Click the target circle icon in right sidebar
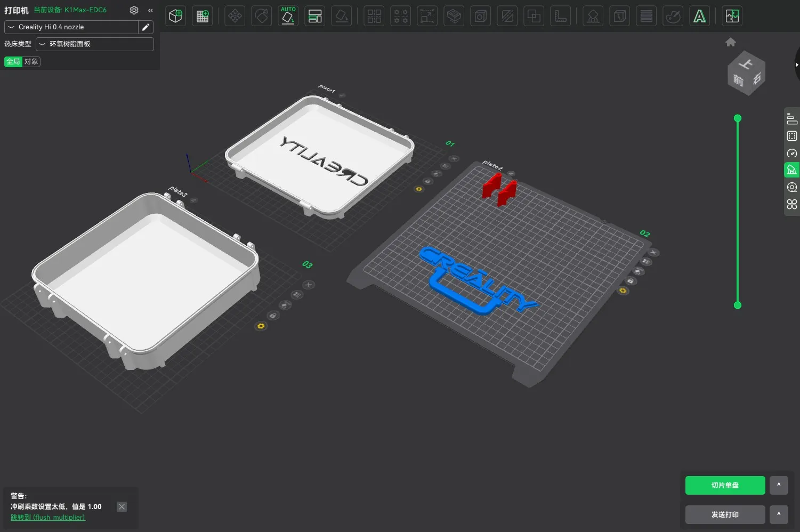 [792, 187]
